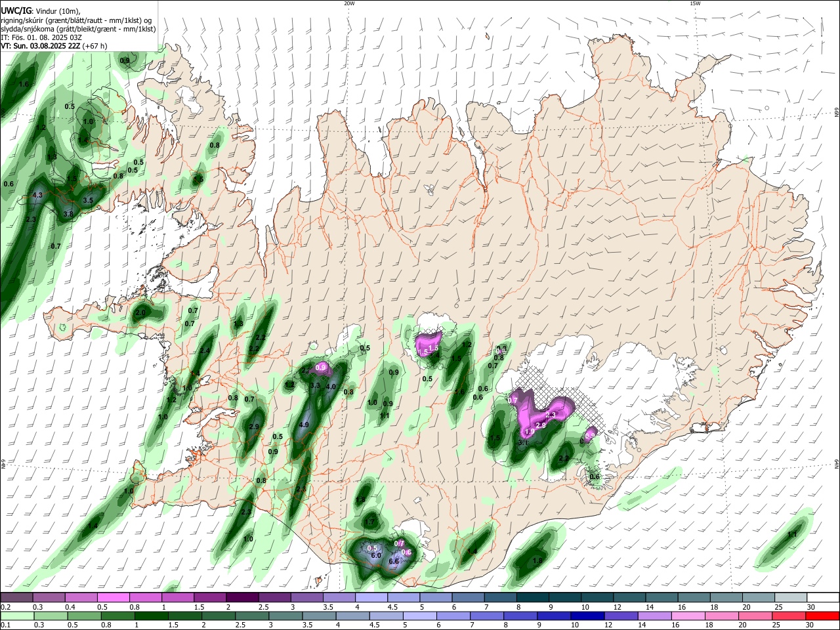Click the 3.8 precipitation value in the northwest
Viewport: 840px width, 630px height.
click(x=68, y=214)
